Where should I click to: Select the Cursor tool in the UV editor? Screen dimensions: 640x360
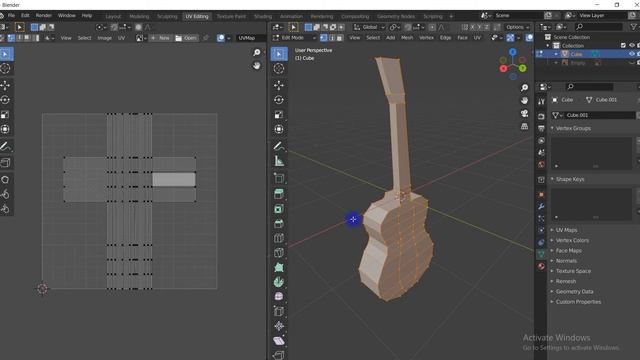(x=6, y=69)
